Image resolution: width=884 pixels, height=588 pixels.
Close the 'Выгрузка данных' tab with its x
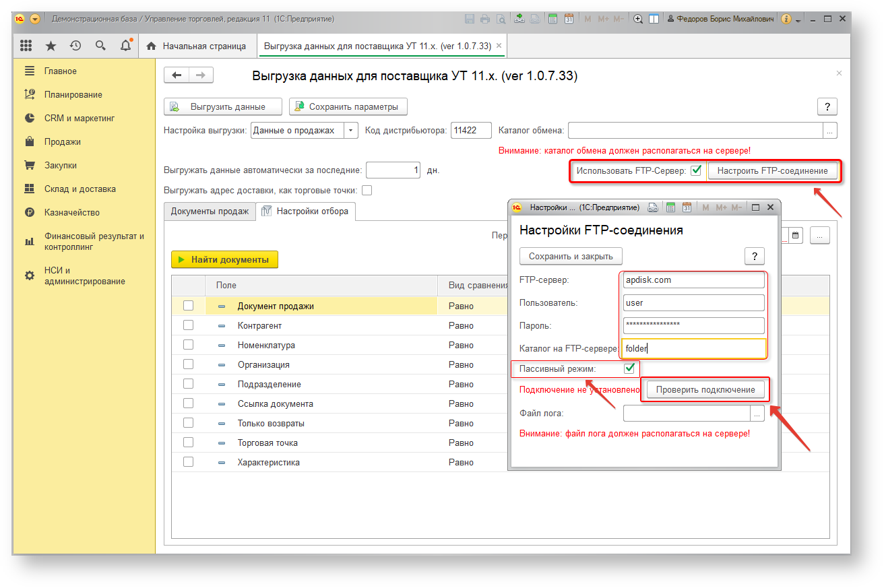499,46
